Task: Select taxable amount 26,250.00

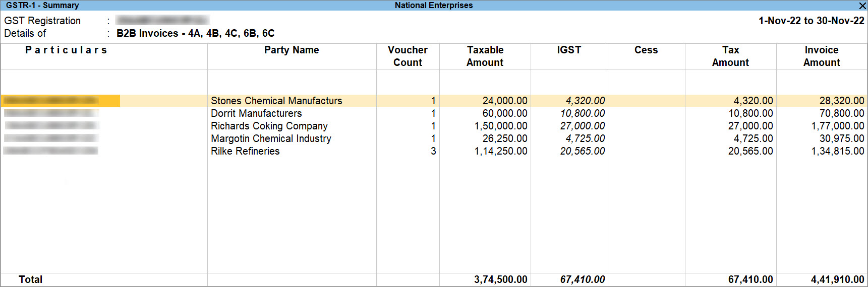Action: (x=505, y=138)
